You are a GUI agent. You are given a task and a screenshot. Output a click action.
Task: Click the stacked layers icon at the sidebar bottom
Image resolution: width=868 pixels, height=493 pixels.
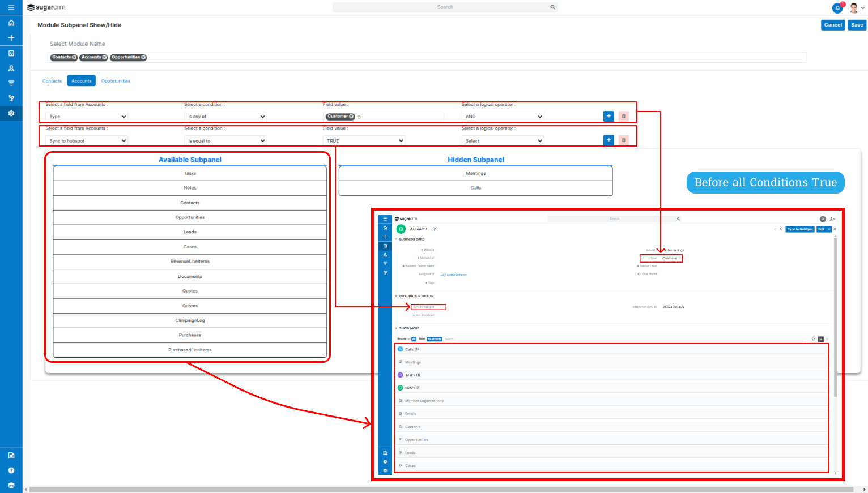(x=11, y=485)
